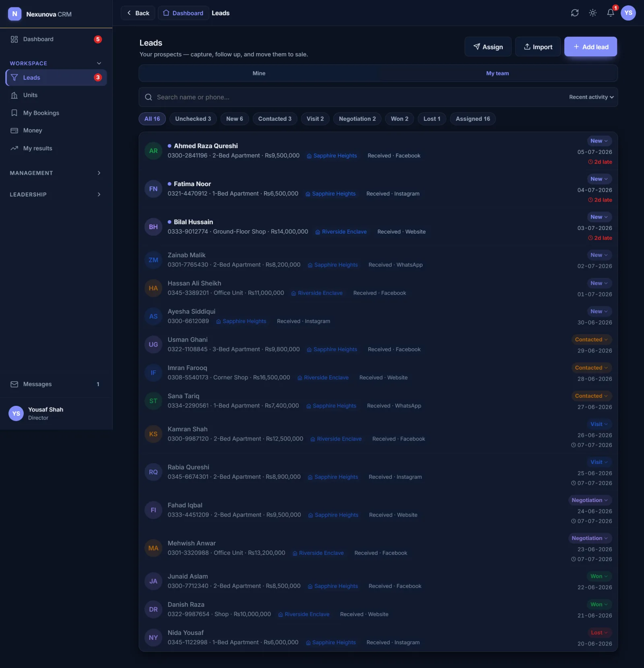Filter leads by Lost 1 chip

tap(432, 119)
